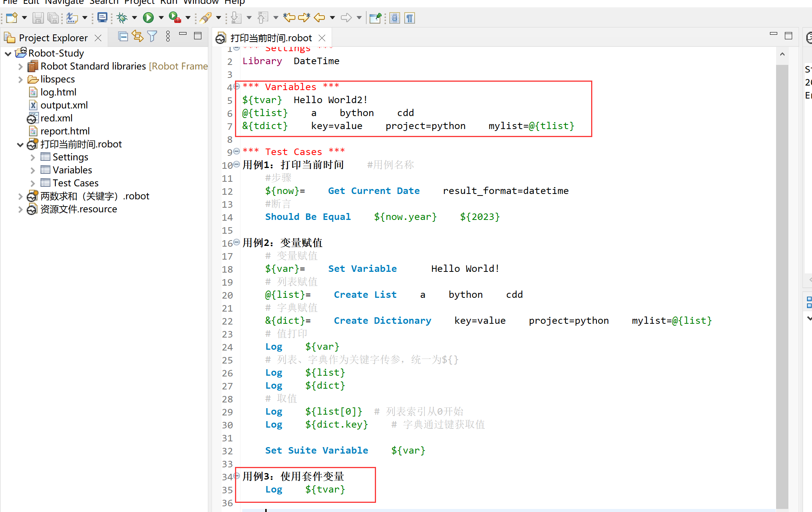Viewport: 812px width, 512px height.
Task: Expand the libspecs folder
Action: 21,79
